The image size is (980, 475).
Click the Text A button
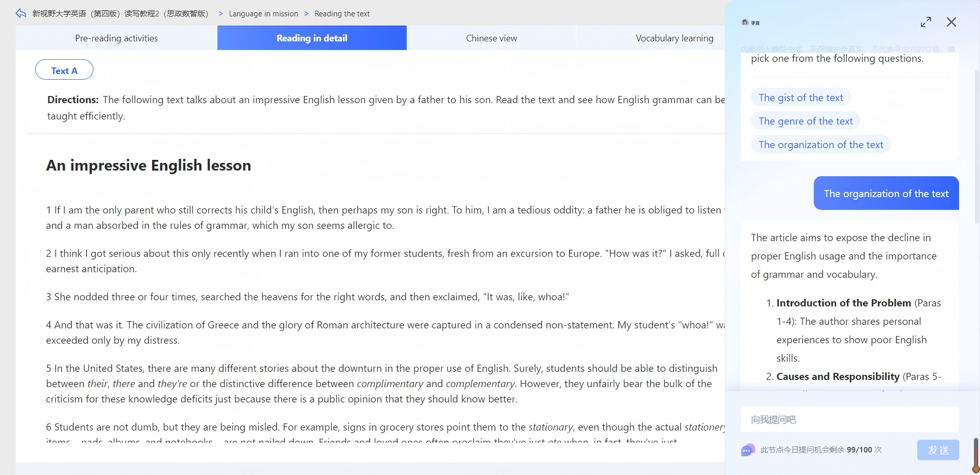[x=64, y=70]
